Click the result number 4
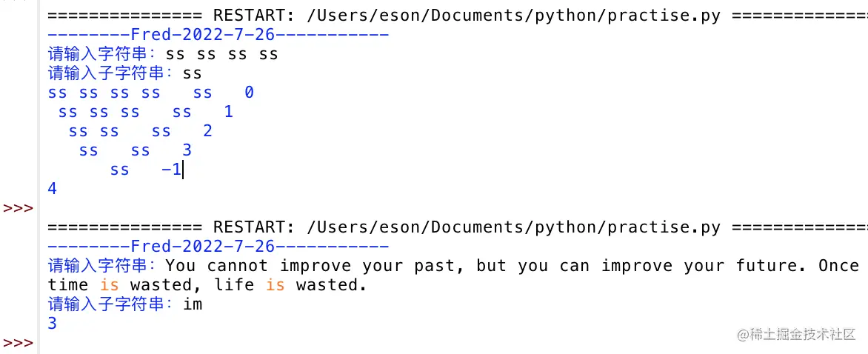 [x=53, y=189]
